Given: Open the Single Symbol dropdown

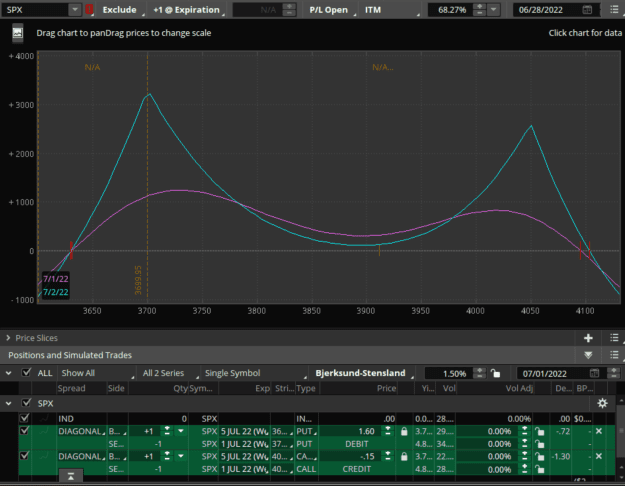Looking at the screenshot, I should (x=255, y=373).
